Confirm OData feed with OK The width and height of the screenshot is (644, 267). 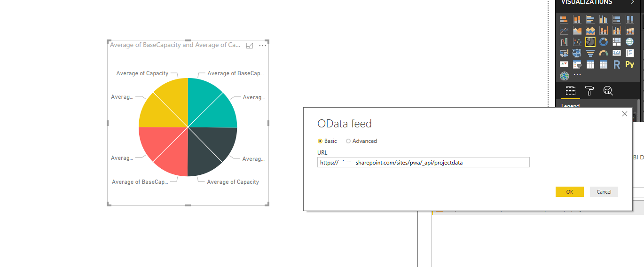(570, 192)
